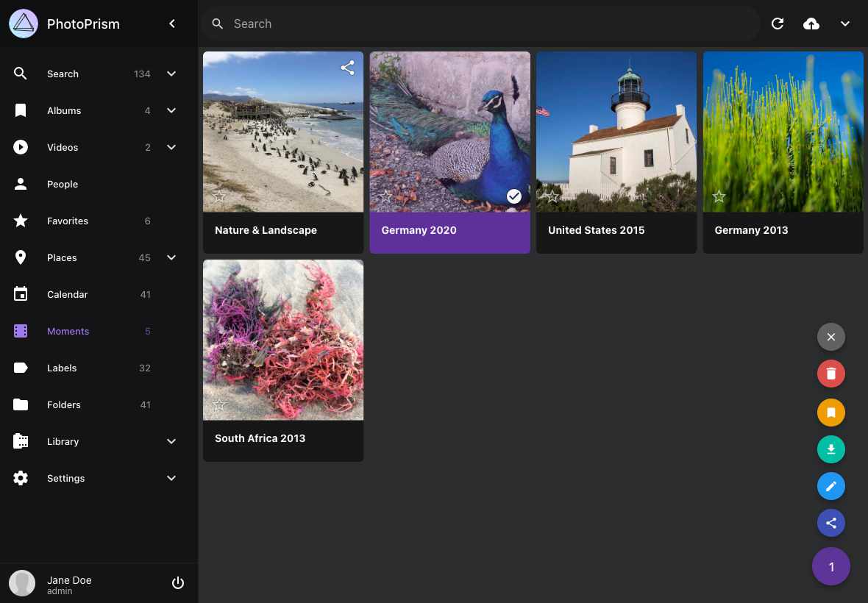
Task: Expand the Library sidebar submenu
Action: (171, 441)
